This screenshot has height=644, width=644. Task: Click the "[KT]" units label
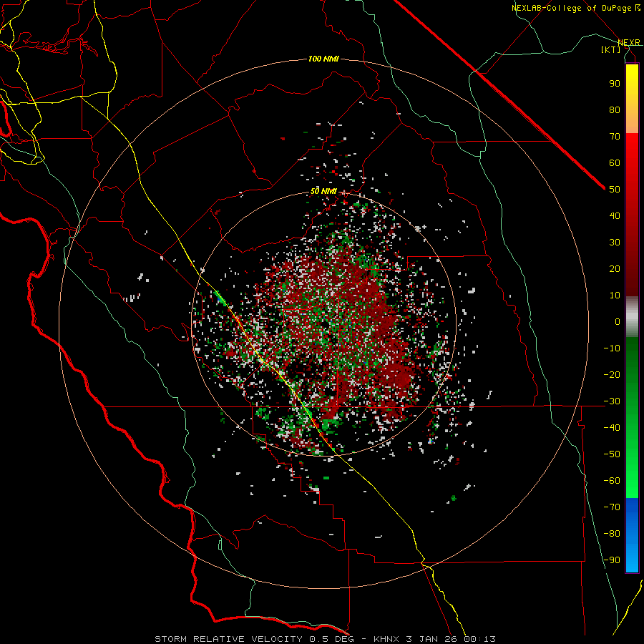click(611, 49)
